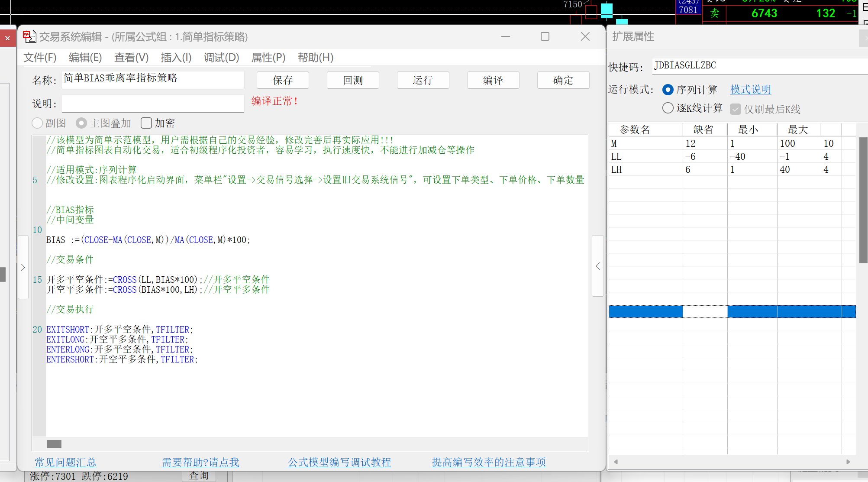This screenshot has width=868, height=482.
Task: Click the 参数名 column header
Action: coord(646,129)
